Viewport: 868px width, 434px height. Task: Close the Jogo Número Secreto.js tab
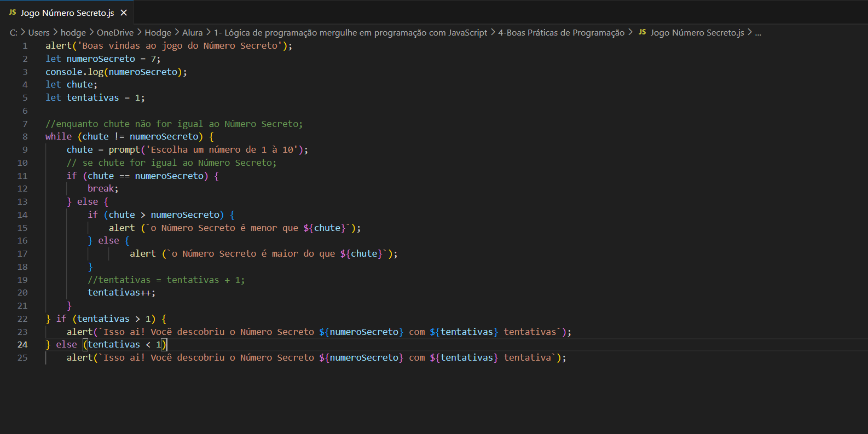[124, 13]
